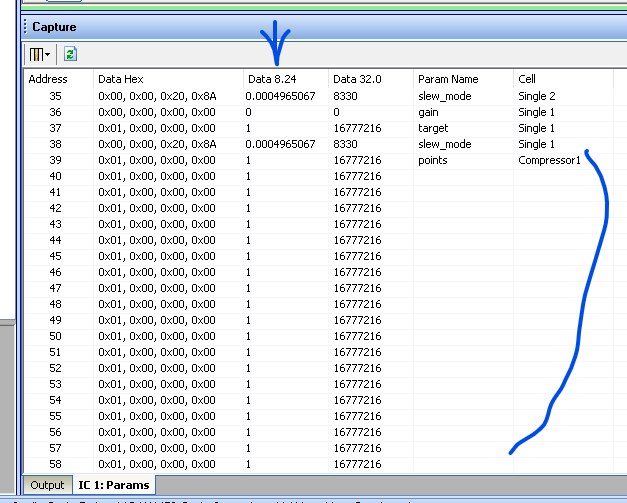Image resolution: width=627 pixels, height=503 pixels.
Task: Select the IC 1: Params tab
Action: [x=114, y=485]
